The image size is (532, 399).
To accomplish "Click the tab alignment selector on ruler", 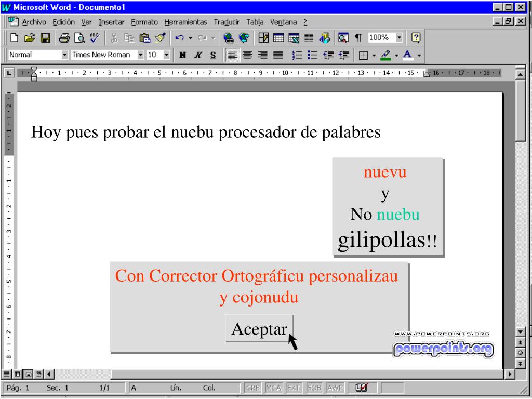I will click(9, 73).
